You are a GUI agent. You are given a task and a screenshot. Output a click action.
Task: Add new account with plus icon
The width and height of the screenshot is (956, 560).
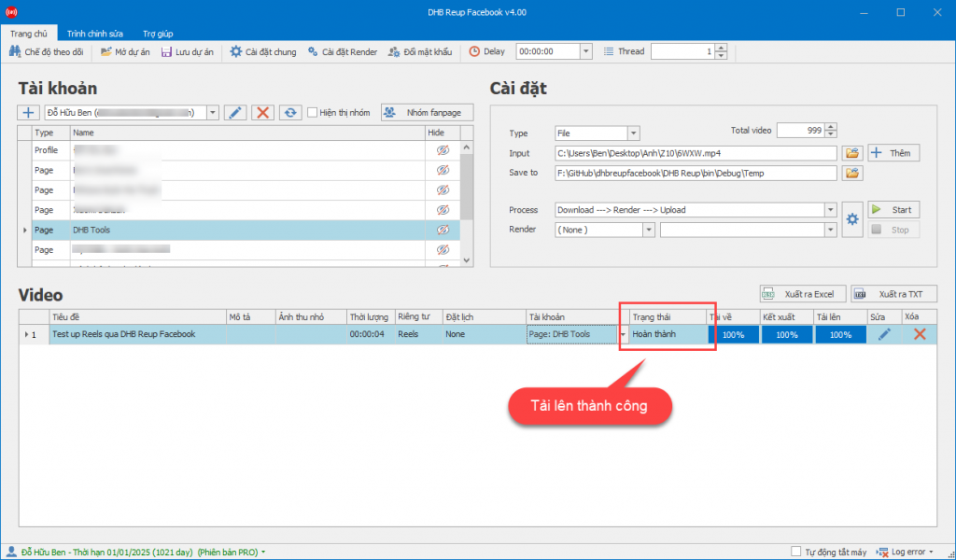tap(28, 113)
